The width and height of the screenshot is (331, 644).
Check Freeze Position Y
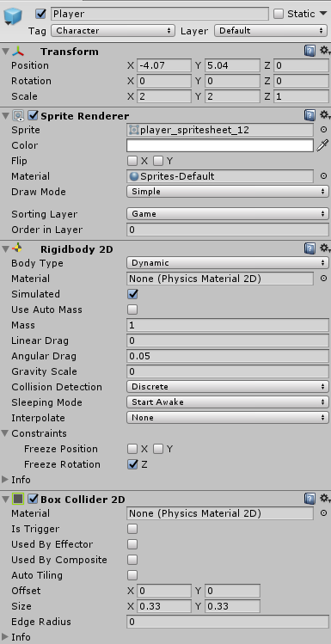coord(158,449)
